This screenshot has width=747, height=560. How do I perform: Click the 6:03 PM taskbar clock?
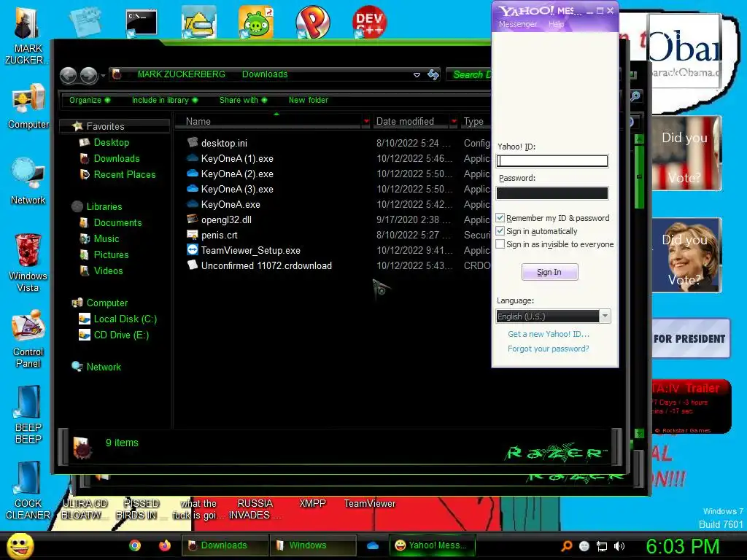(x=682, y=546)
